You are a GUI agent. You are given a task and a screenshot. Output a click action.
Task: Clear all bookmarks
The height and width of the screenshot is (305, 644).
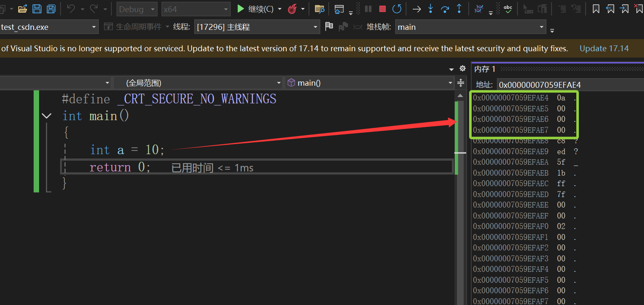click(x=639, y=9)
